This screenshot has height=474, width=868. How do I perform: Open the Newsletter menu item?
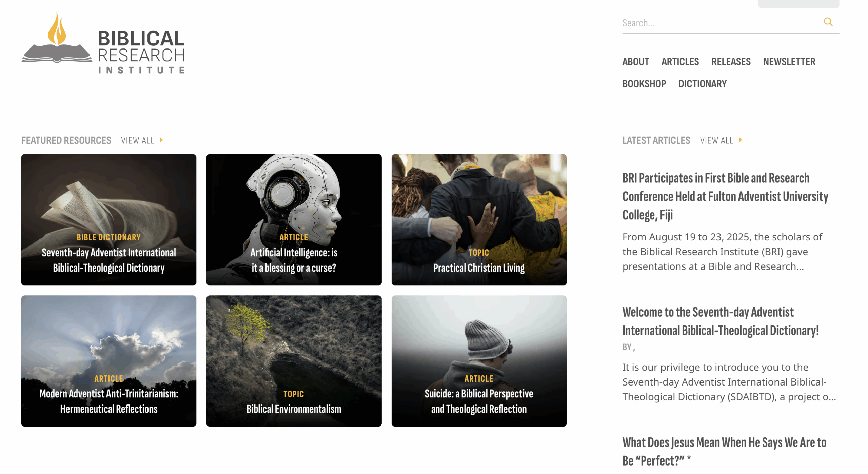pyautogui.click(x=789, y=62)
